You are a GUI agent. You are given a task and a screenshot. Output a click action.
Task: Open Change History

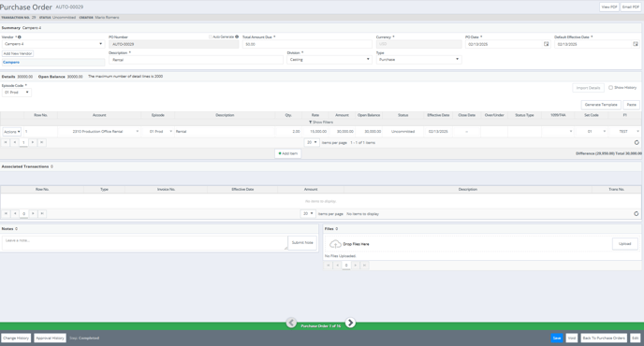coord(16,338)
